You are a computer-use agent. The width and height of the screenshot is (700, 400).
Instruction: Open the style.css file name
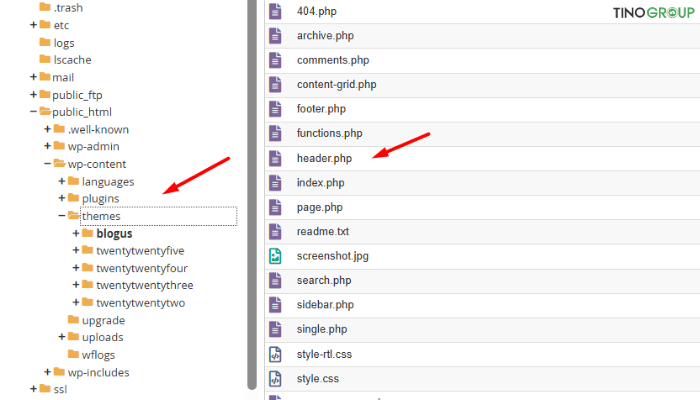pyautogui.click(x=317, y=379)
